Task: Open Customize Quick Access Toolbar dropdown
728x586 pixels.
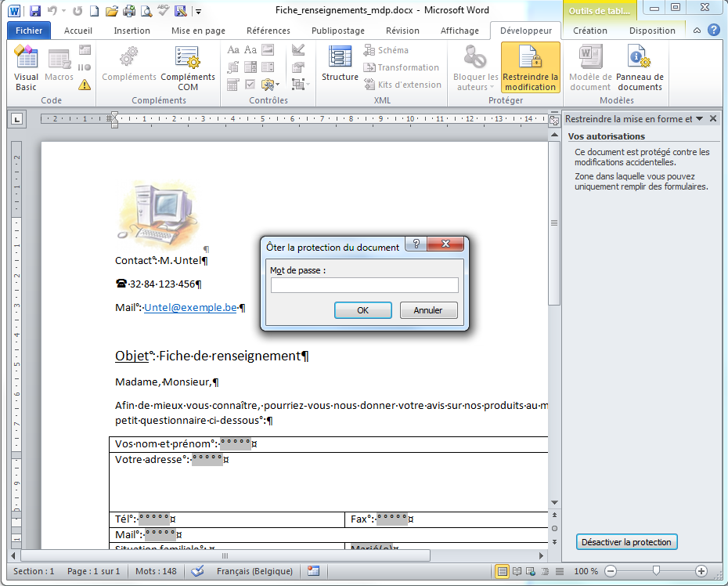Action: (x=198, y=11)
